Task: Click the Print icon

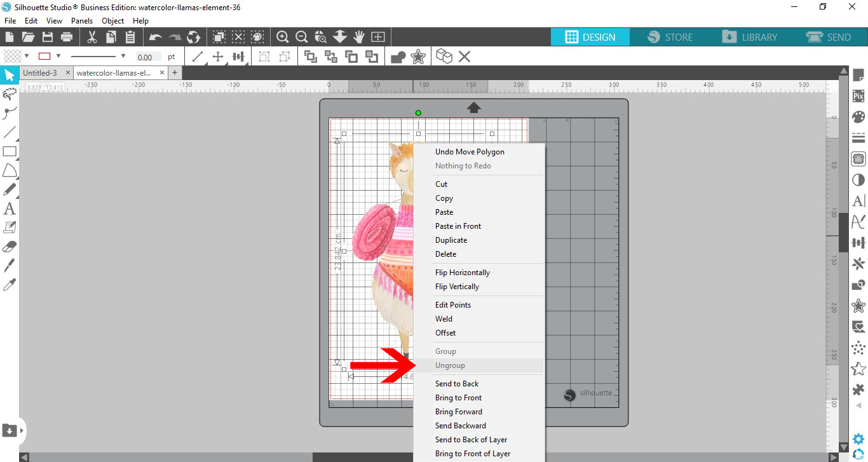Action: [66, 37]
